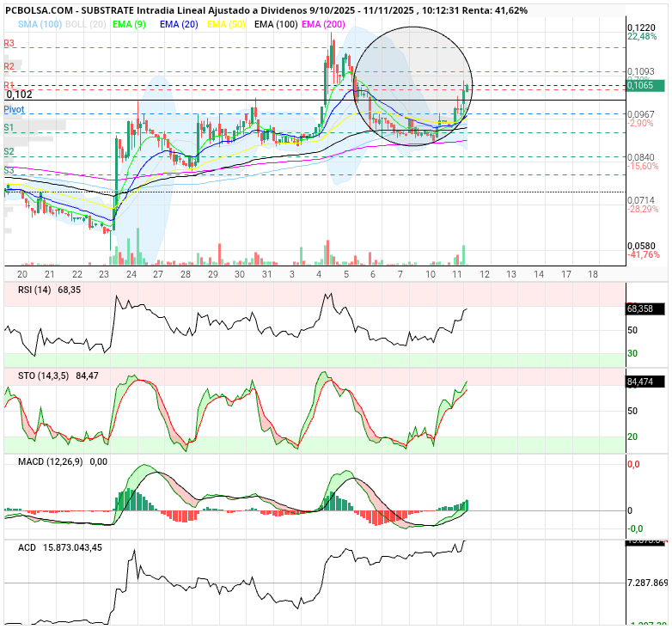Click the ACD indicator label
This screenshot has height=629, width=672.
tap(27, 547)
